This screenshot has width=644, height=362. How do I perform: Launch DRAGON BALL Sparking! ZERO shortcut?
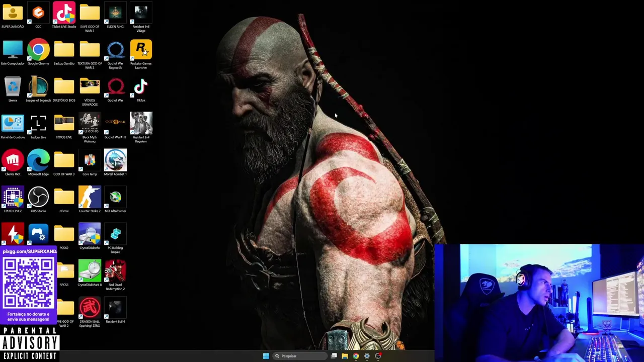(x=90, y=313)
